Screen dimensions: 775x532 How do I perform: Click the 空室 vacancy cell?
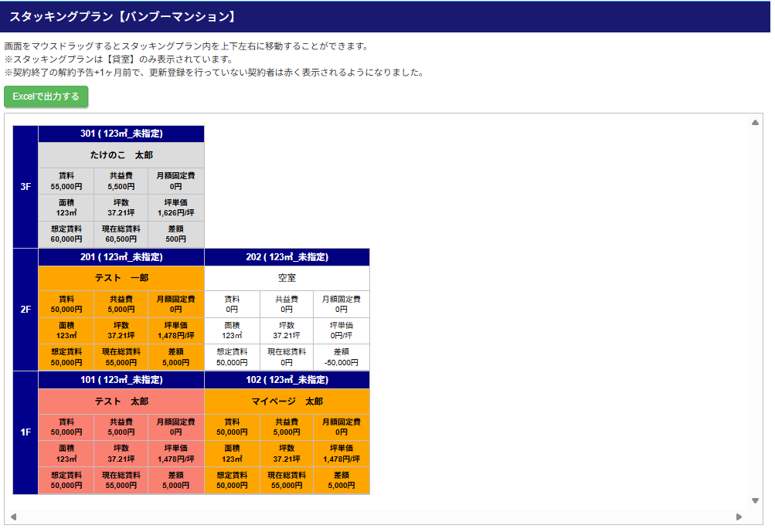coord(287,278)
